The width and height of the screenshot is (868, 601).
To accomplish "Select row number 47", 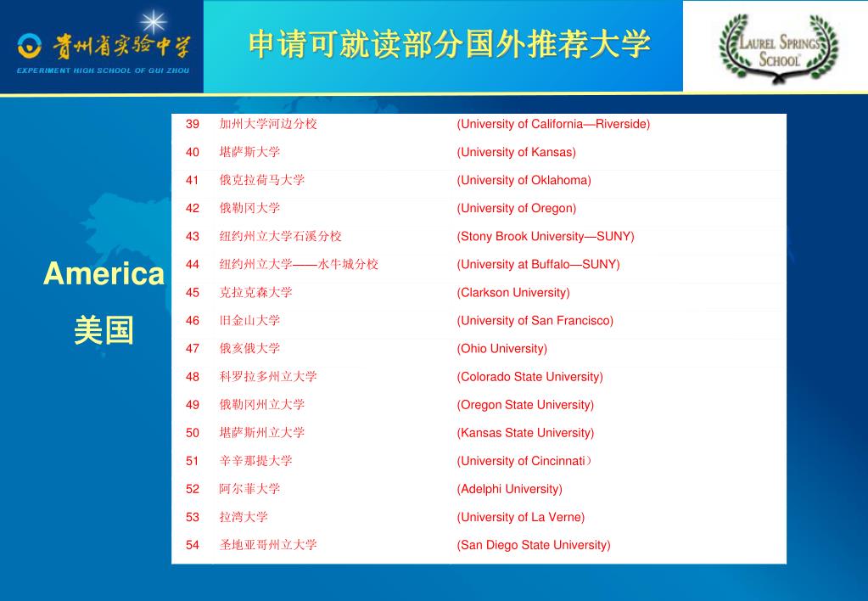I will [192, 348].
